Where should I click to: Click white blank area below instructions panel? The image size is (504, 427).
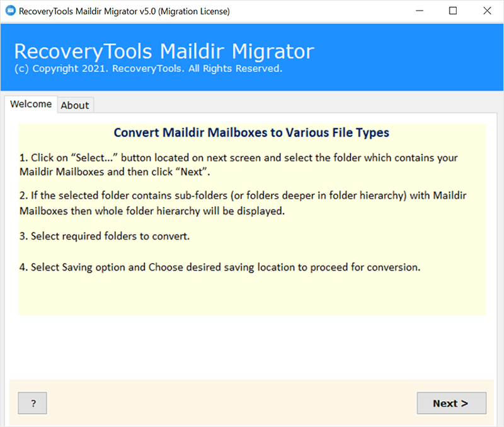252,347
